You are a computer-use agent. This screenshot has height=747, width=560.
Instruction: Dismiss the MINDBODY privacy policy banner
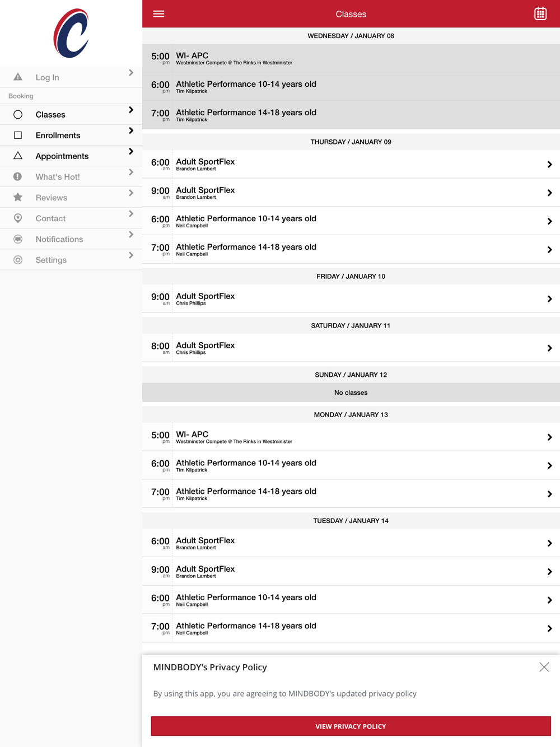(x=544, y=667)
